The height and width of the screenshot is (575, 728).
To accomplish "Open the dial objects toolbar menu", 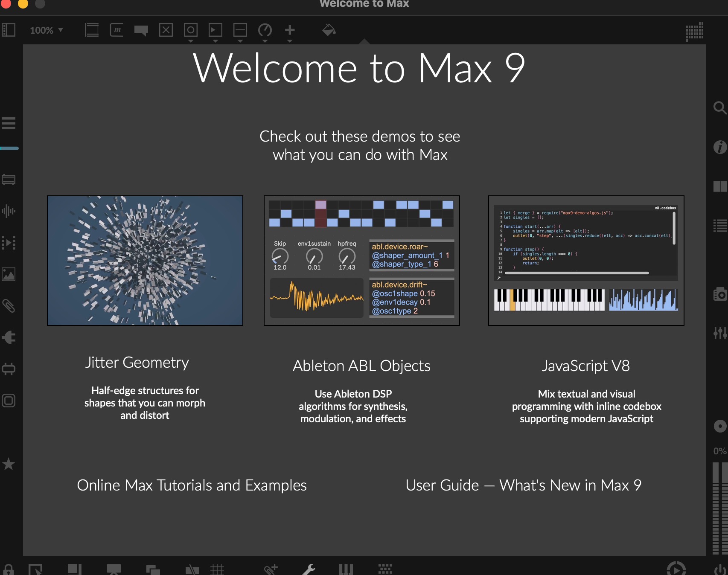I will [265, 32].
